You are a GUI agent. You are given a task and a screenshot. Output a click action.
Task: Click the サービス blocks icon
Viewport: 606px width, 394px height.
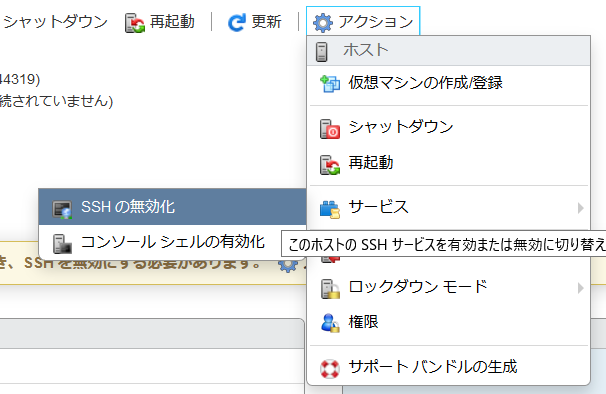coord(330,209)
